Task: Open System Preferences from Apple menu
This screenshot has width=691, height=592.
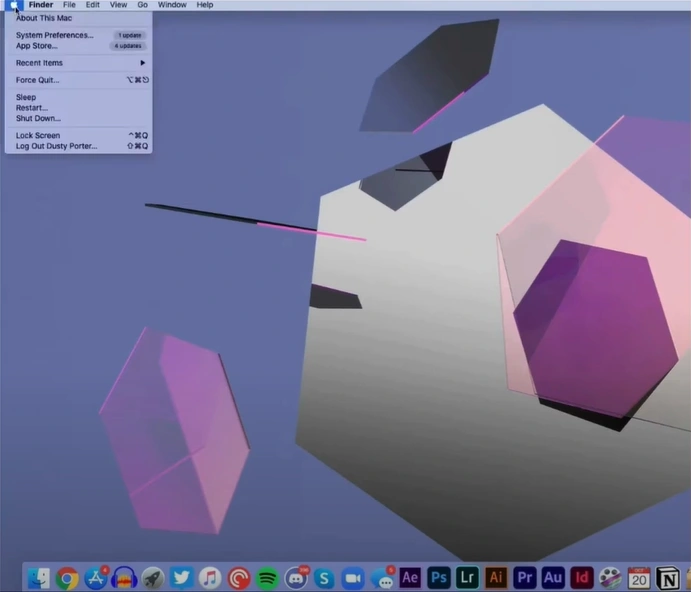Action: (54, 35)
